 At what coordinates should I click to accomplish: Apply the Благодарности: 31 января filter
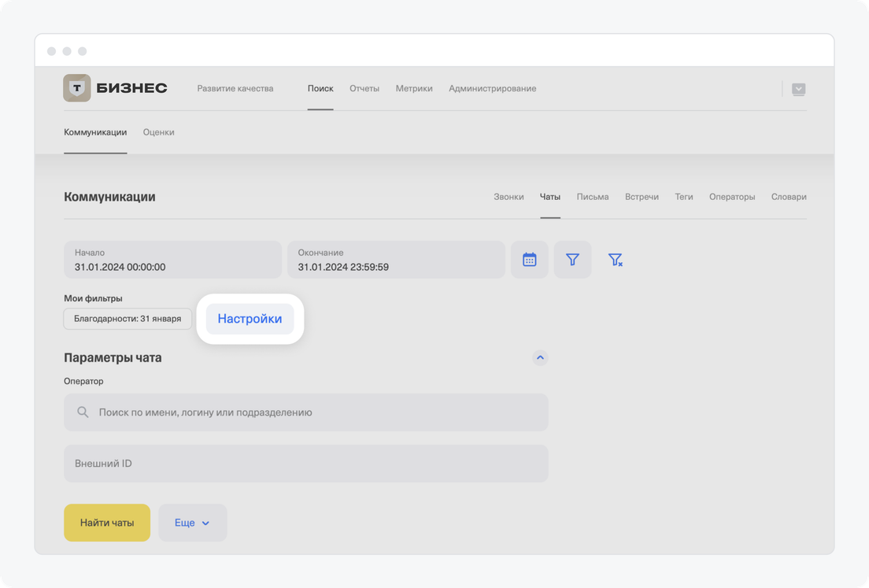click(128, 319)
